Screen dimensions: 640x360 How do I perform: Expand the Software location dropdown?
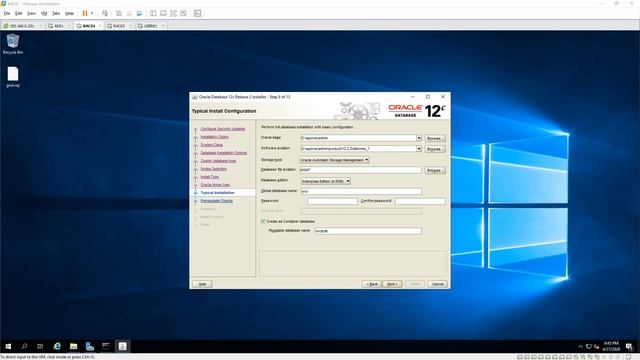(419, 149)
